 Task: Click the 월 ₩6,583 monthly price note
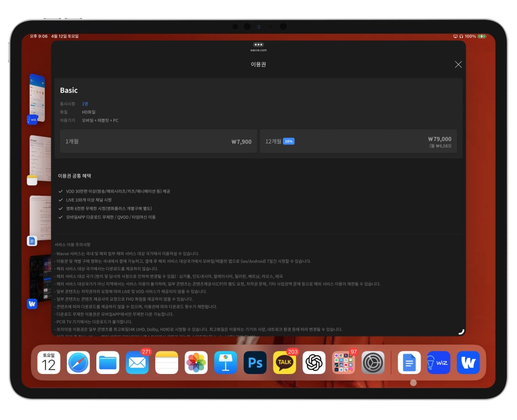point(440,146)
